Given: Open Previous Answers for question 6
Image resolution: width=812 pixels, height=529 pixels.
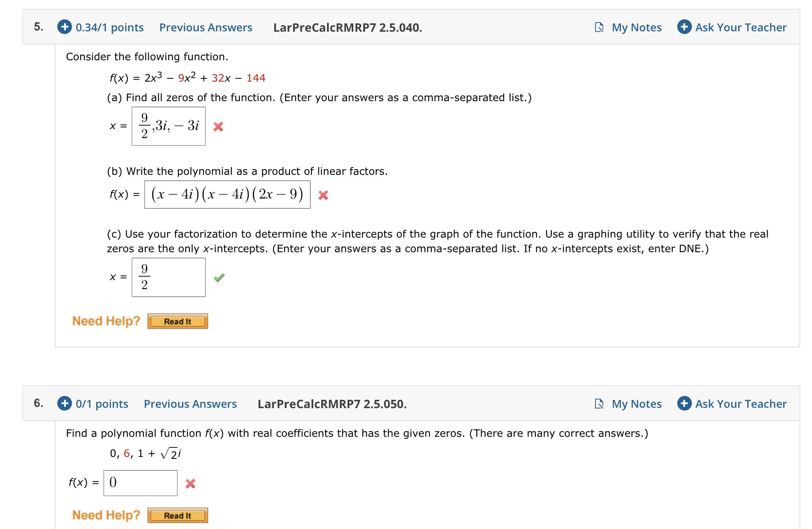Looking at the screenshot, I should 190,404.
